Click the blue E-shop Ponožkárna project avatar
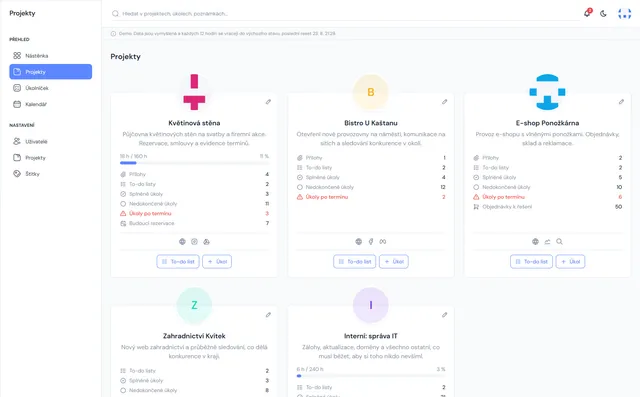The width and height of the screenshot is (640, 397). [x=547, y=92]
